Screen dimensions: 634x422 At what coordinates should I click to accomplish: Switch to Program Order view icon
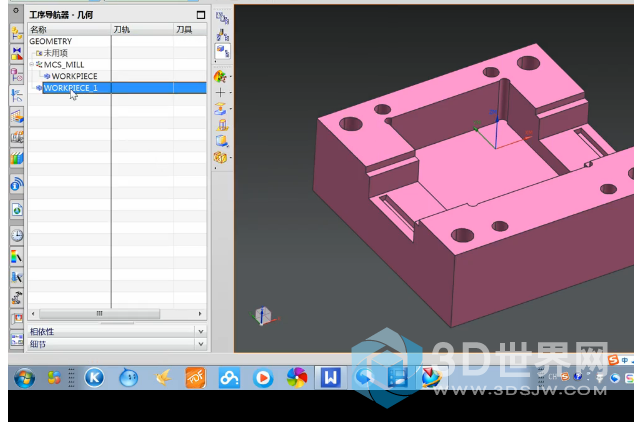(222, 18)
